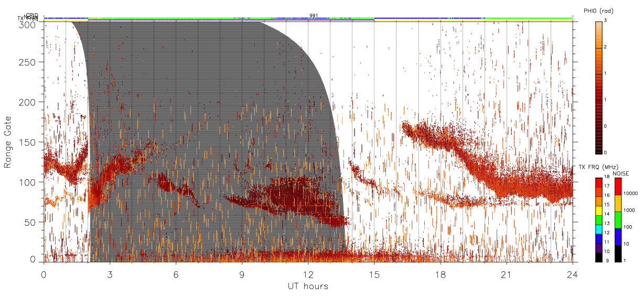Click the 21 tick on UT hours axis
This screenshot has height=297, width=644.
(x=506, y=274)
